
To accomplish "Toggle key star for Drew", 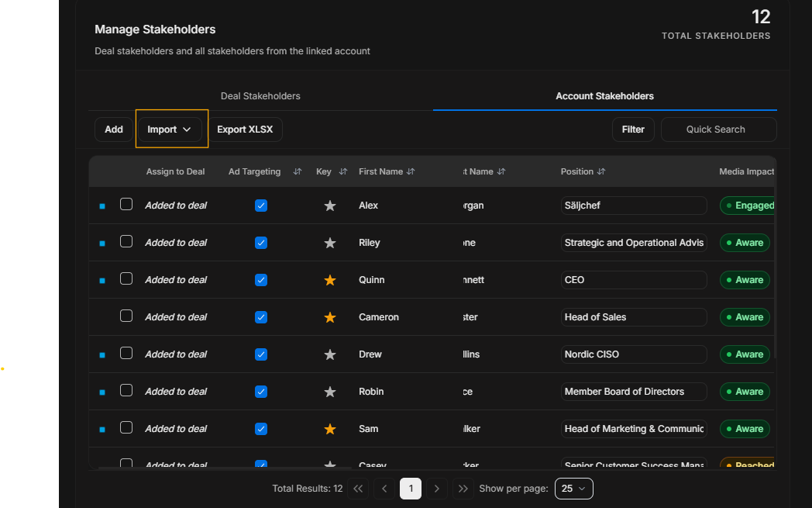I will coord(330,354).
